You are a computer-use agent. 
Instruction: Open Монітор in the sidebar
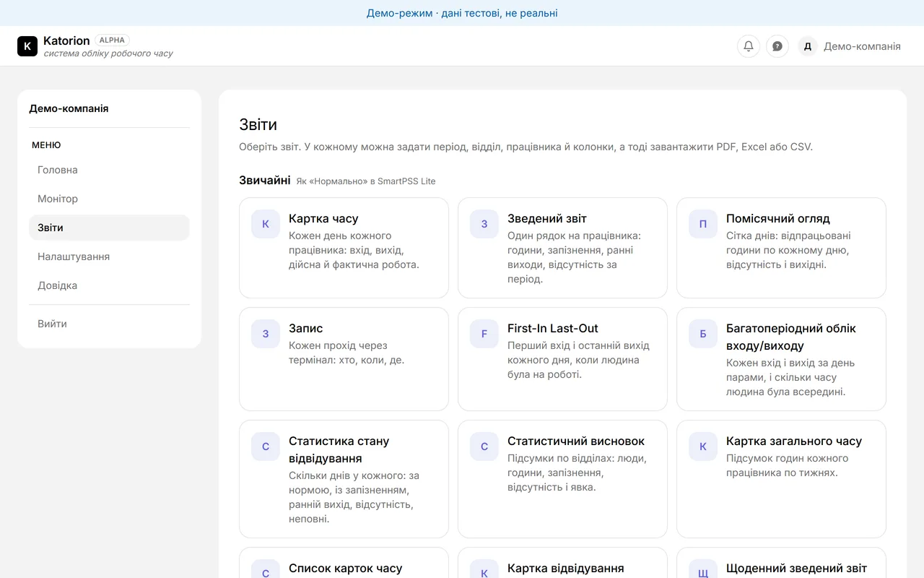[x=109, y=199]
